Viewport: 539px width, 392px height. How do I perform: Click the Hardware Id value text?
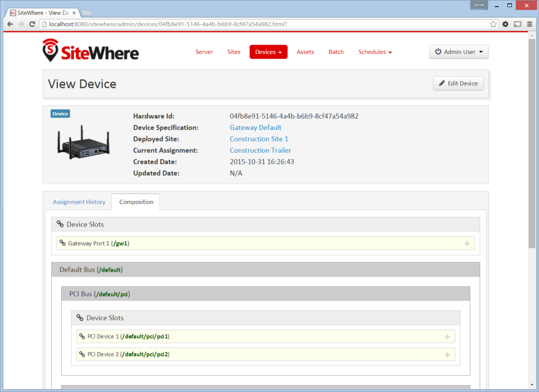click(294, 116)
